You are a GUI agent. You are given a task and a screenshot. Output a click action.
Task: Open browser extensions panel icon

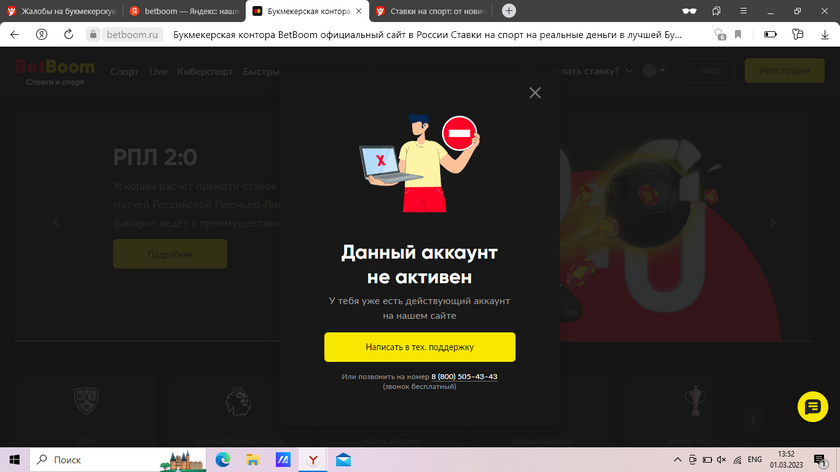pos(798,34)
